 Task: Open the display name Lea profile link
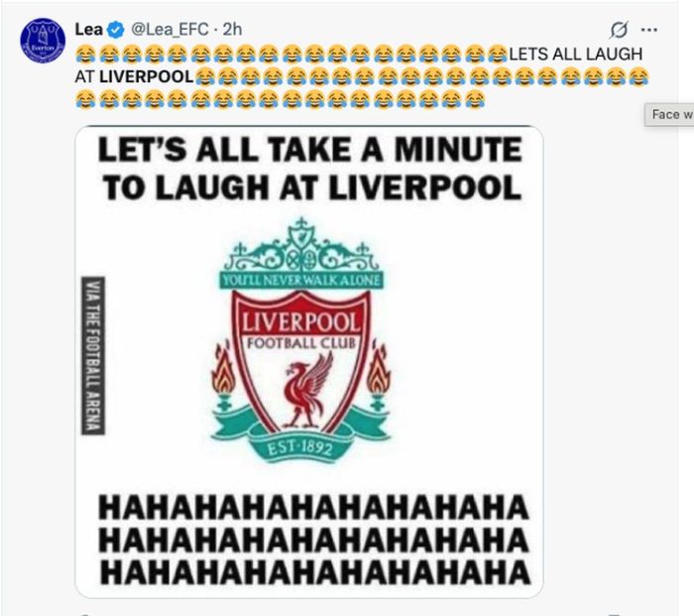(89, 30)
